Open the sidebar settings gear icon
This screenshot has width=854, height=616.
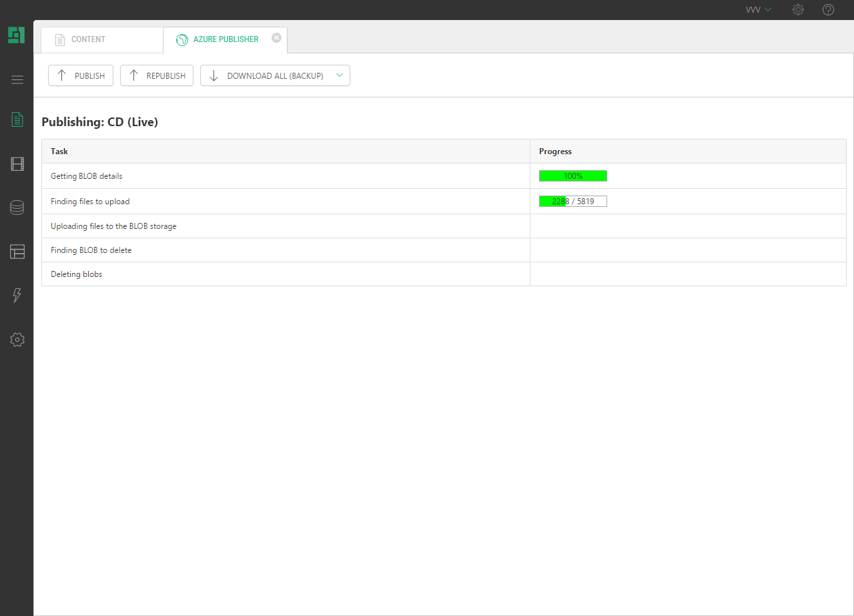[x=17, y=340]
